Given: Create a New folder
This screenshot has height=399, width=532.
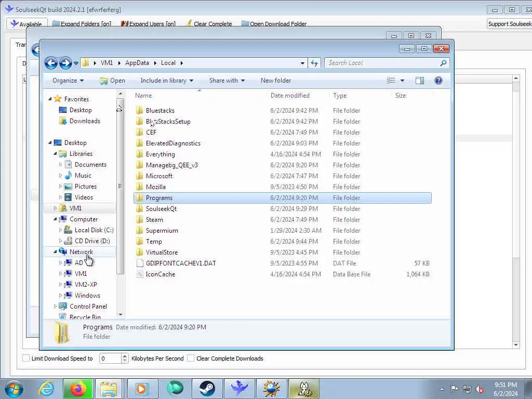Looking at the screenshot, I should pyautogui.click(x=276, y=81).
